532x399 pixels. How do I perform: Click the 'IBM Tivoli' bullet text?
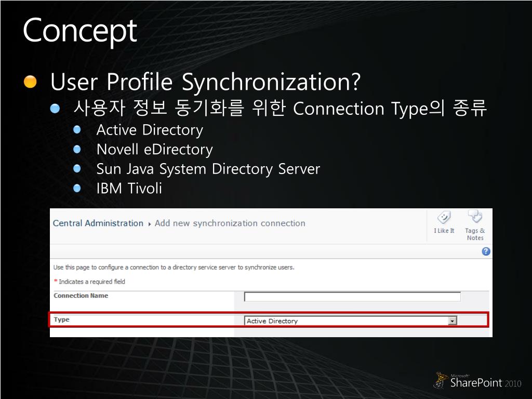click(129, 188)
